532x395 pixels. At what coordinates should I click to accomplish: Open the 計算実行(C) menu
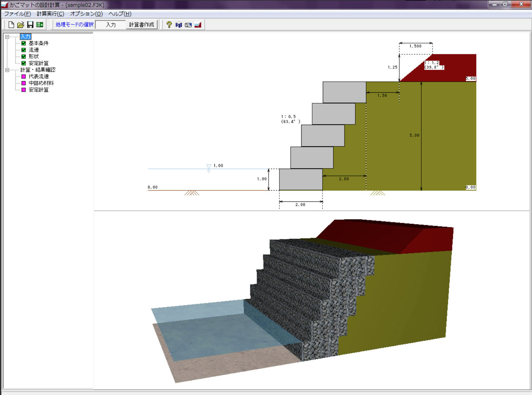(x=50, y=14)
